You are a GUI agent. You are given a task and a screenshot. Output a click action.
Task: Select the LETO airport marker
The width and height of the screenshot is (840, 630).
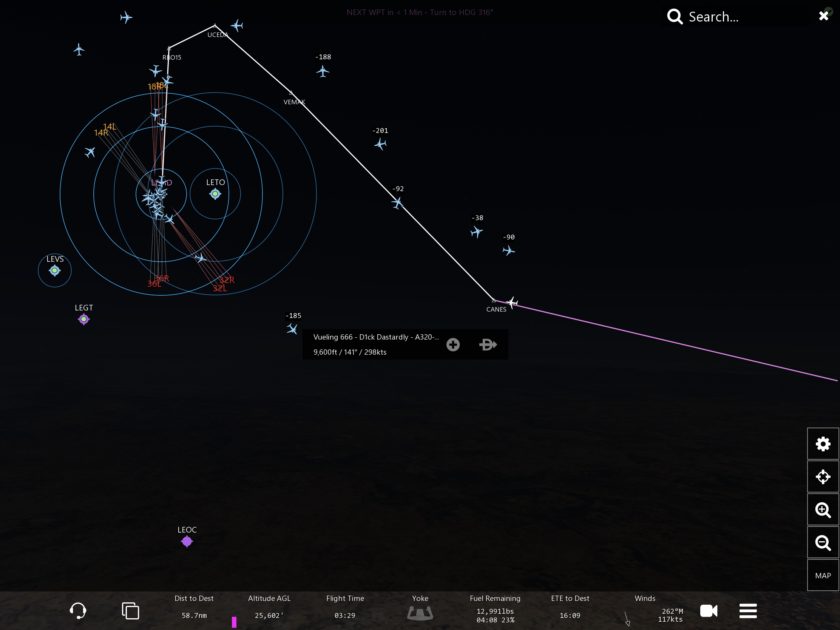pyautogui.click(x=215, y=194)
